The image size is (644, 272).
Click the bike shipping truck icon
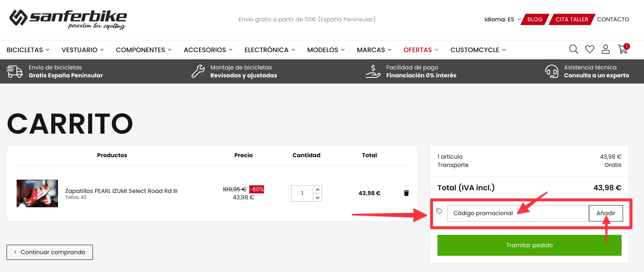(x=14, y=71)
